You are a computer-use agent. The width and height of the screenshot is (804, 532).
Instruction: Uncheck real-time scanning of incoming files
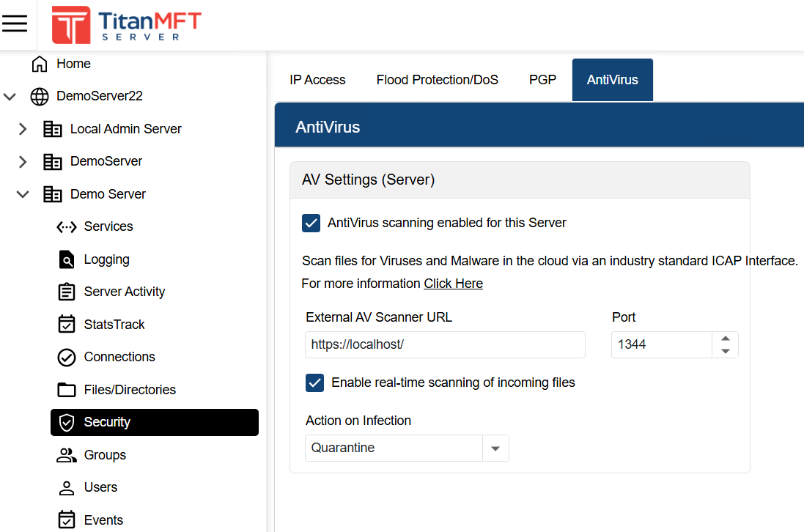point(314,383)
